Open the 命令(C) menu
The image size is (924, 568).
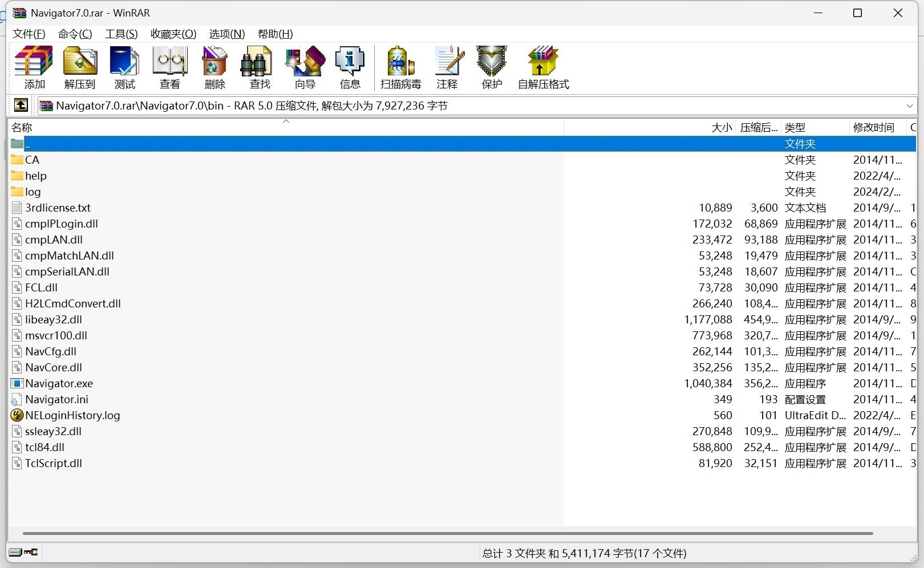click(x=75, y=34)
